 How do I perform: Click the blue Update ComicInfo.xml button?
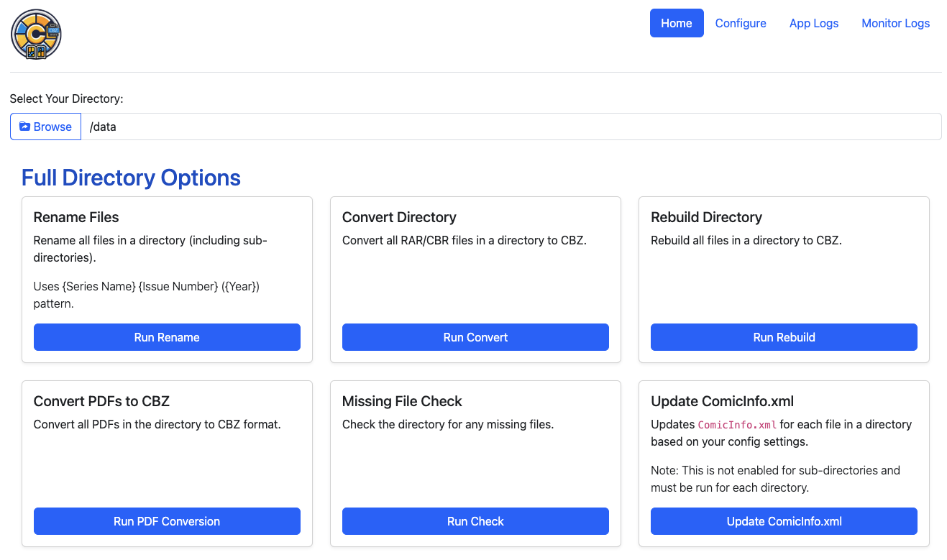pyautogui.click(x=784, y=521)
